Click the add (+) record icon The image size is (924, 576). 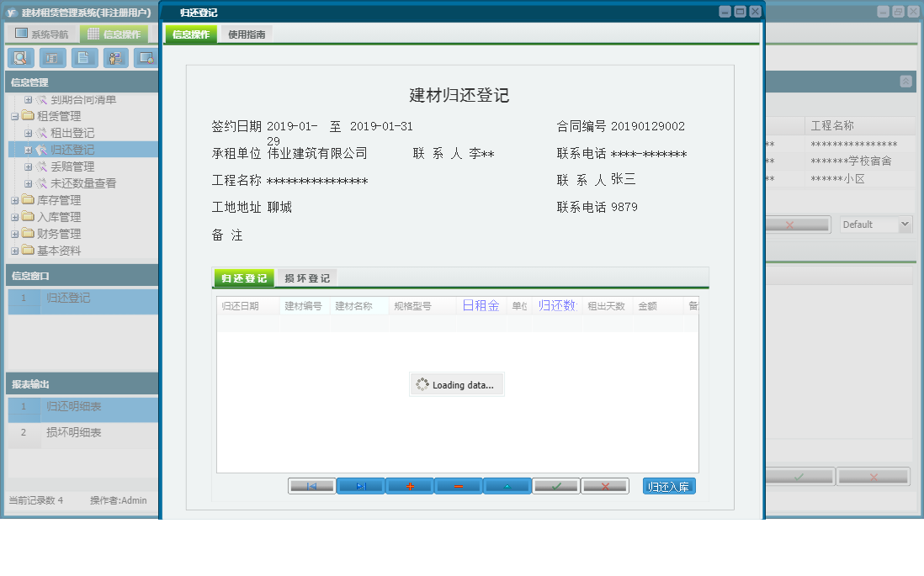(409, 485)
